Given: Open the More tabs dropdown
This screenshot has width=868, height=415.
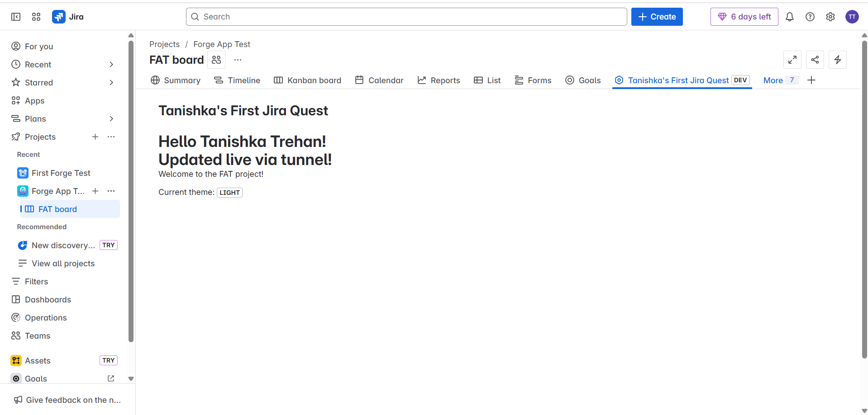Looking at the screenshot, I should pos(780,80).
